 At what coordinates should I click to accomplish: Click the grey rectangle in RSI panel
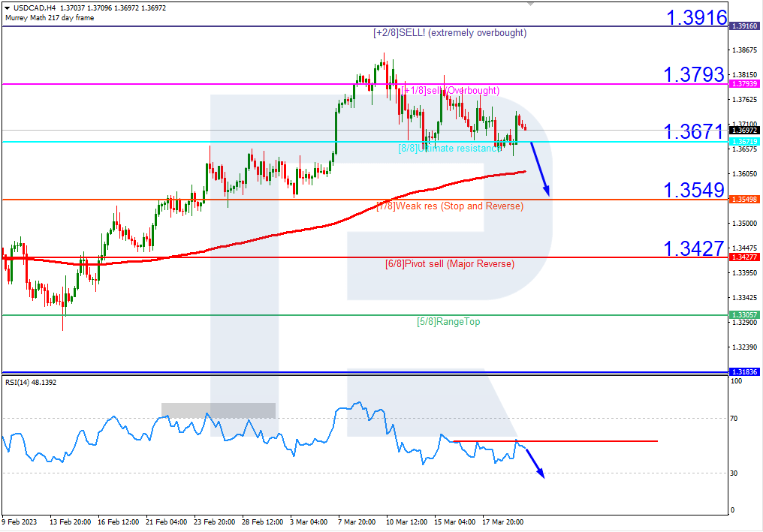click(x=219, y=410)
